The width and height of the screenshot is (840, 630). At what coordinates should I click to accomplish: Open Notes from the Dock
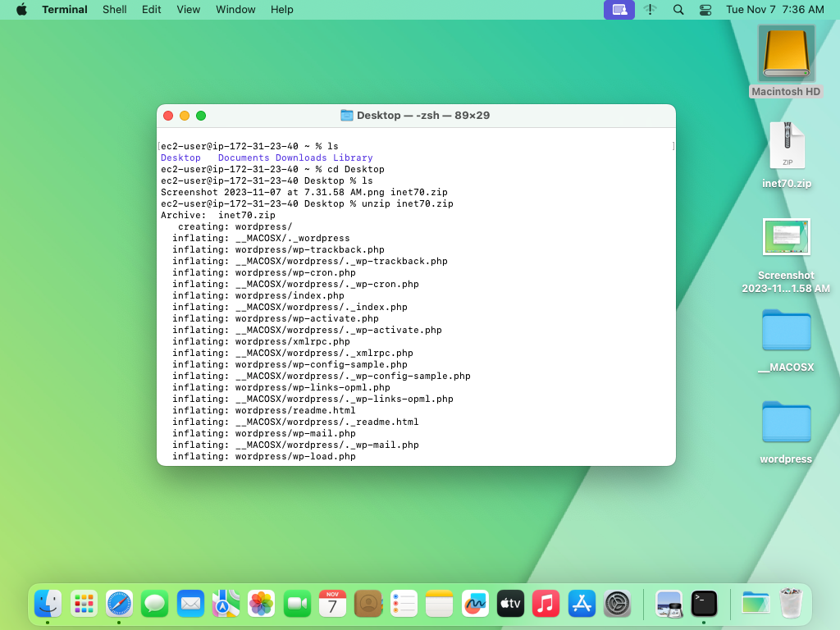pyautogui.click(x=440, y=604)
